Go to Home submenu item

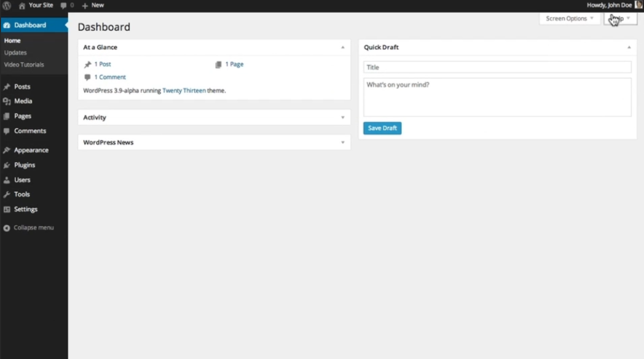tap(12, 41)
